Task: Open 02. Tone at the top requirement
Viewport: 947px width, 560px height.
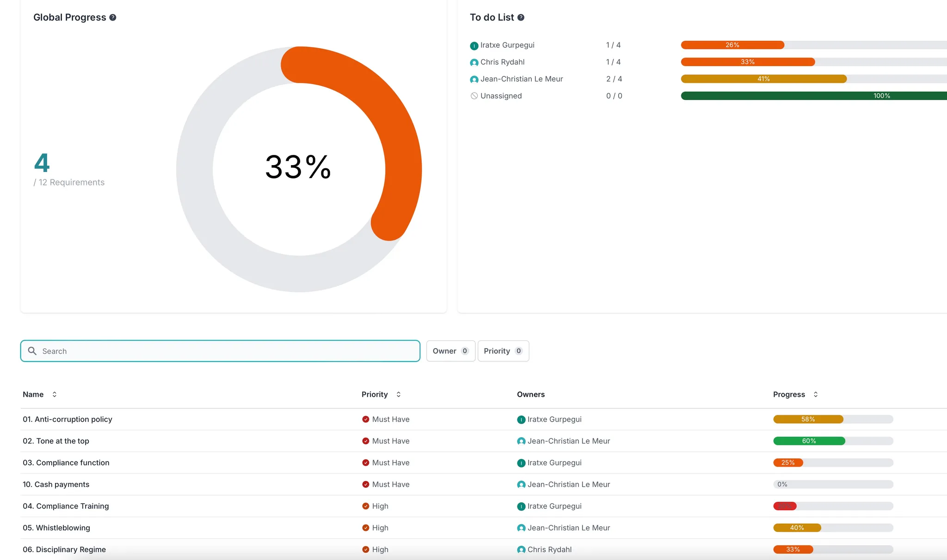Action: coord(56,441)
